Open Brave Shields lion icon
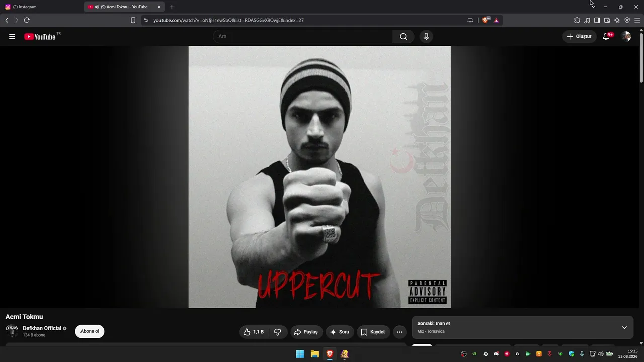 (485, 20)
